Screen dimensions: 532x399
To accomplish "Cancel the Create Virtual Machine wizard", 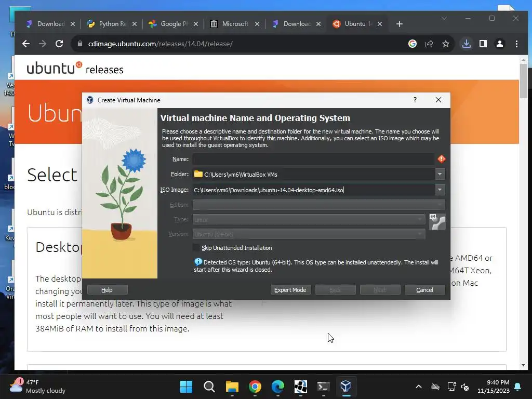I will tap(425, 290).
